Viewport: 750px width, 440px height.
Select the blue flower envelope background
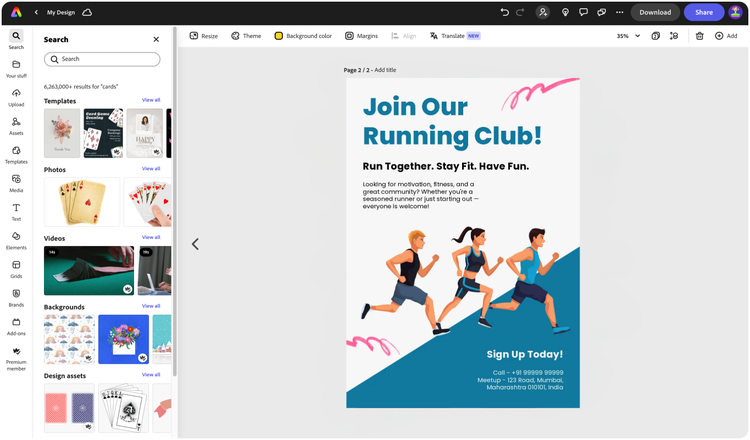123,340
